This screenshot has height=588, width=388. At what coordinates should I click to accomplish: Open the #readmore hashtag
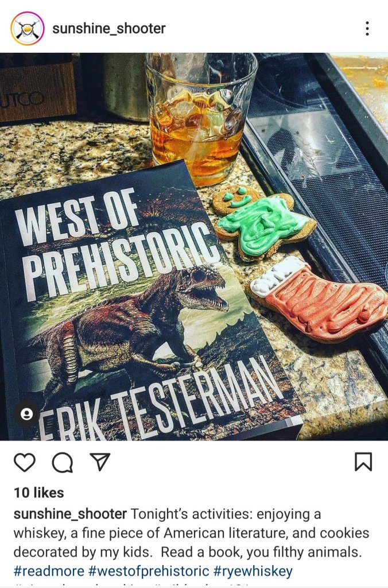[x=49, y=571]
